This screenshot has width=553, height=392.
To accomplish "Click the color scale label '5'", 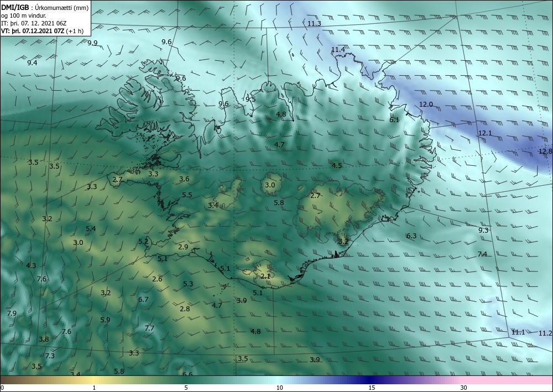I will coord(186,388).
